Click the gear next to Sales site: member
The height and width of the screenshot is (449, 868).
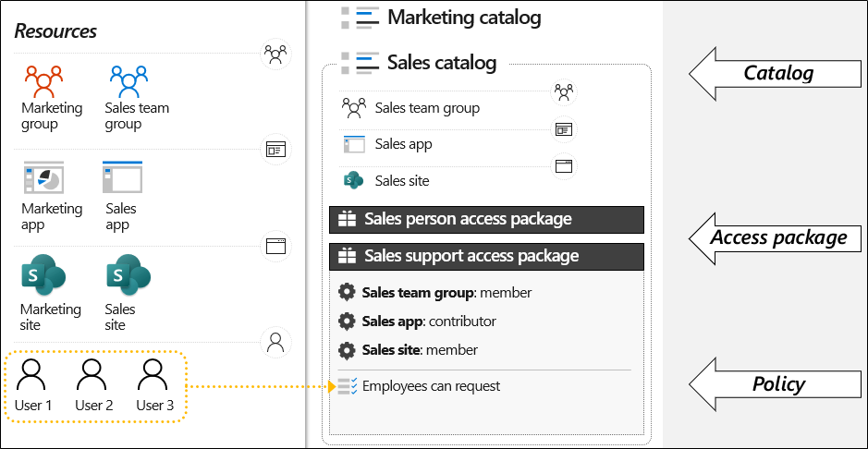coord(347,350)
